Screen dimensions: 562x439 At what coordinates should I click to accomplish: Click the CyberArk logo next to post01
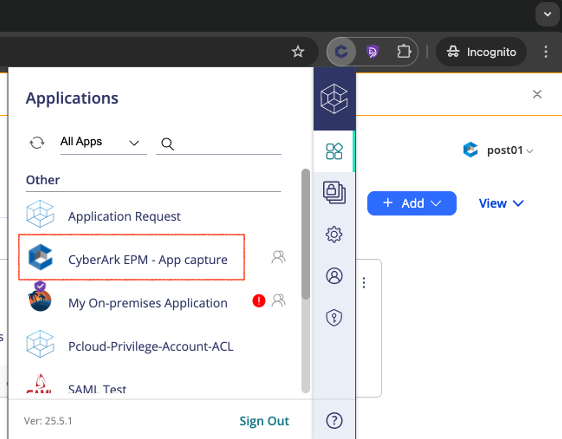[470, 150]
